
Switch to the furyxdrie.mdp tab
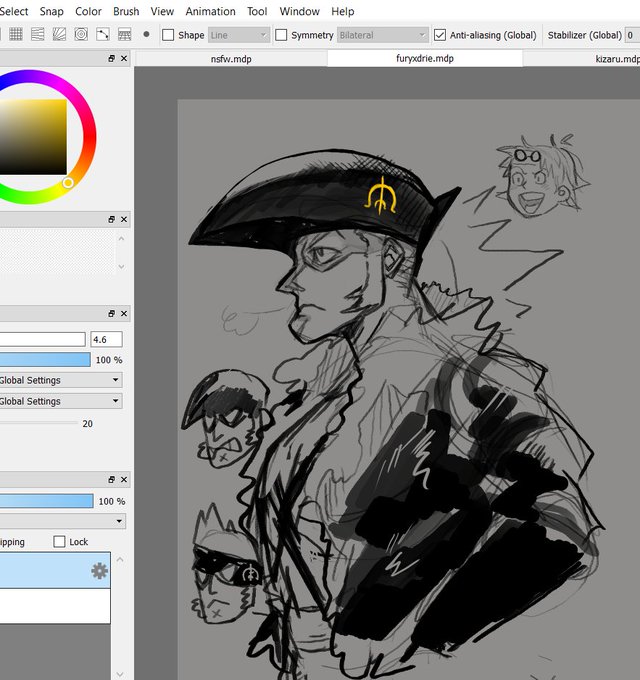pos(425,59)
